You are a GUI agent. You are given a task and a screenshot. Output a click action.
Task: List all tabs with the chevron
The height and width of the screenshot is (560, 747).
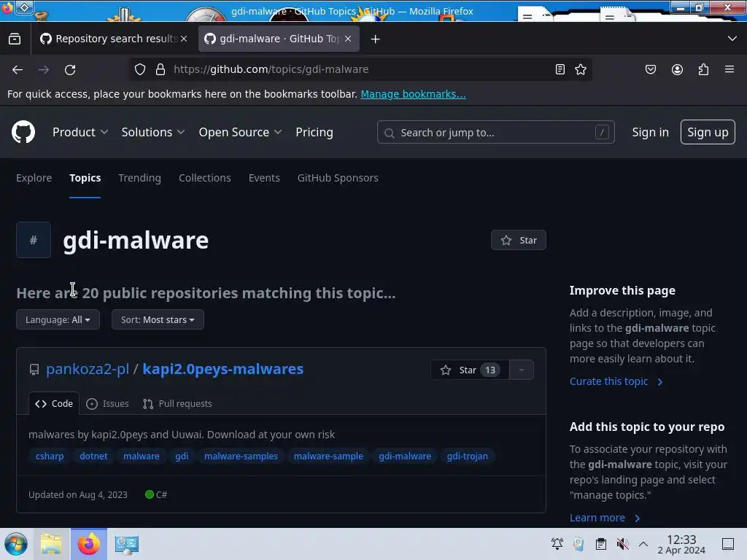(732, 39)
